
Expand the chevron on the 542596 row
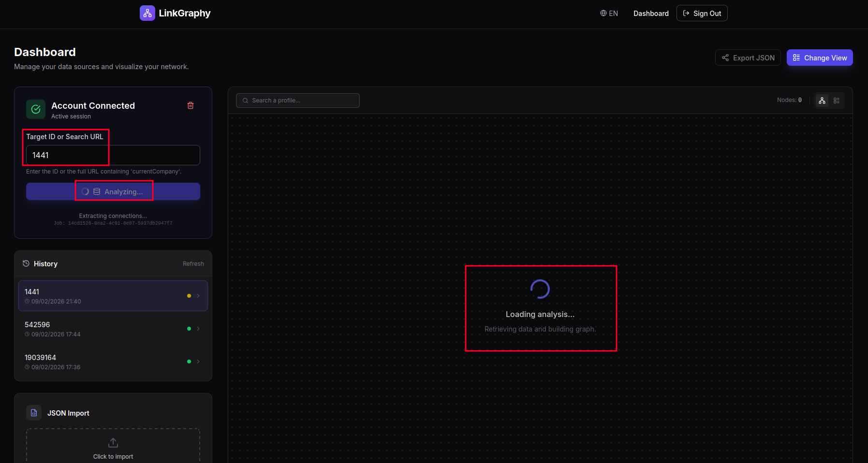coord(198,329)
